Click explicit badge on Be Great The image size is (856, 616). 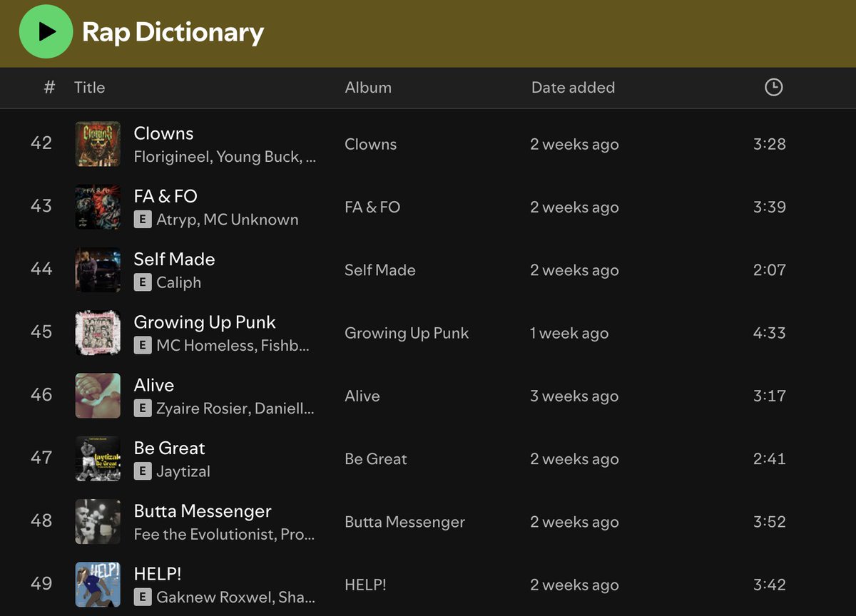coord(143,471)
